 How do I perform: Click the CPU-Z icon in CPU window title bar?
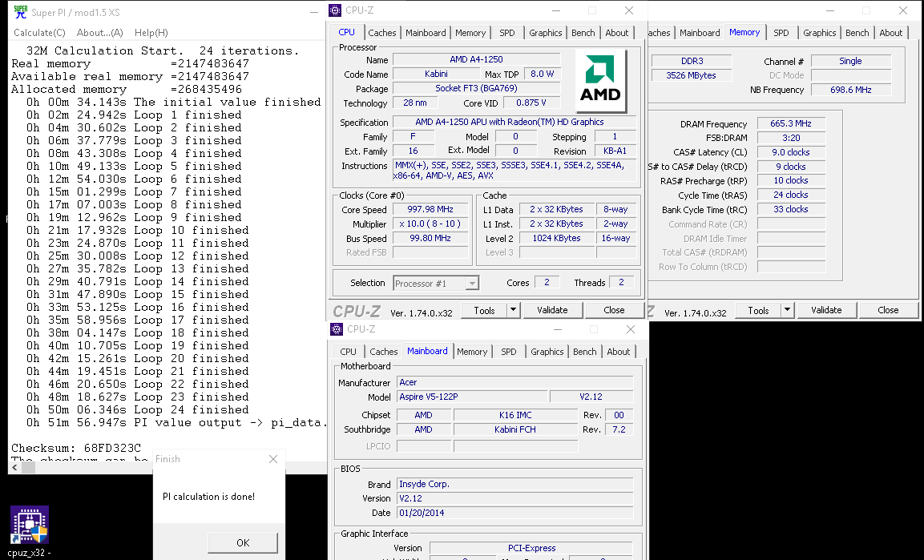pos(335,10)
